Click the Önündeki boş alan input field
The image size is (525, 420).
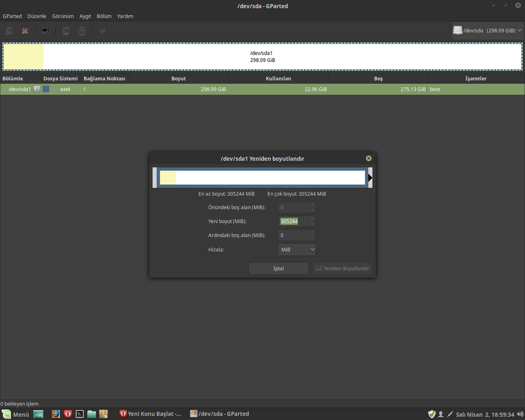pos(293,207)
